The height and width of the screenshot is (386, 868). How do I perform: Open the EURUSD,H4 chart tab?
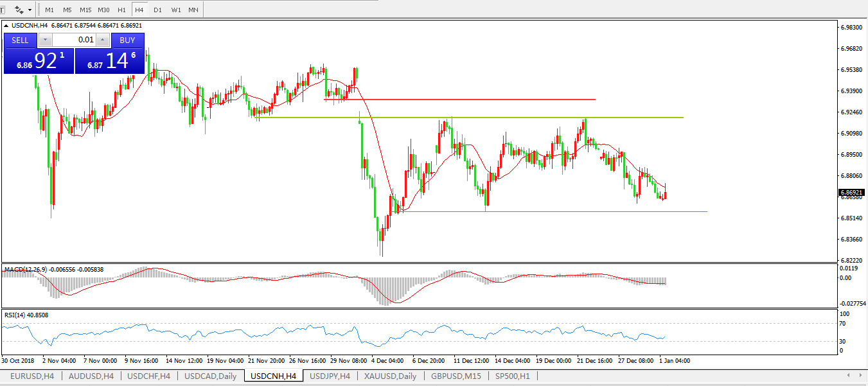(32, 376)
